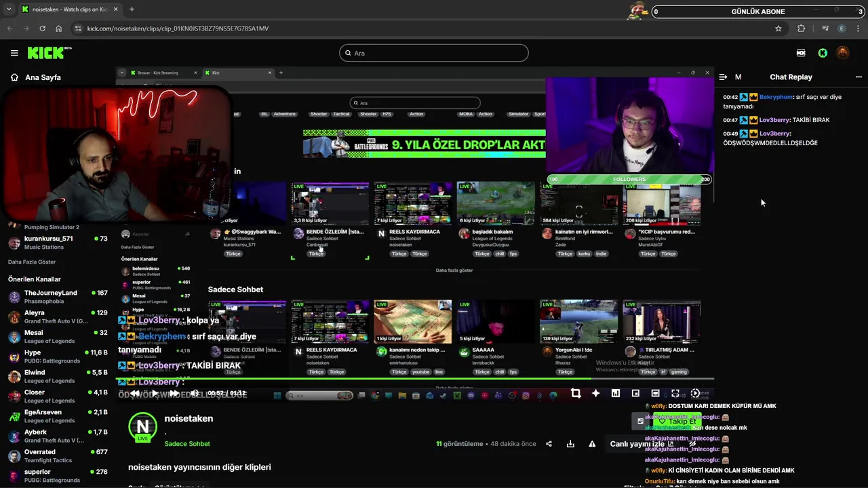Open Elwind channel in sidebar
Image resolution: width=868 pixels, height=488 pixels.
58,376
